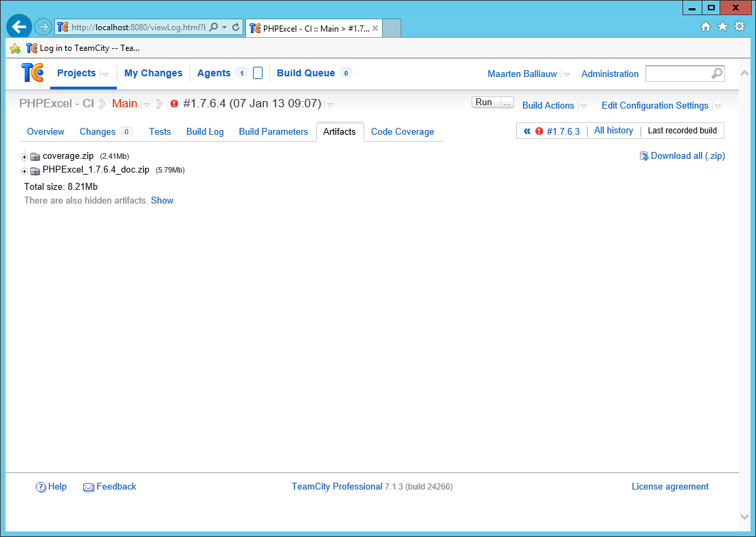Screen dimensions: 756x537
Task: Click the browser home icon
Action: click(x=705, y=27)
